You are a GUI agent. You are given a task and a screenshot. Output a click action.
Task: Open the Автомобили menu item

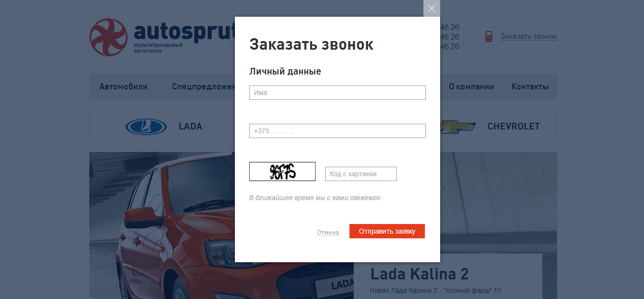[x=123, y=87]
